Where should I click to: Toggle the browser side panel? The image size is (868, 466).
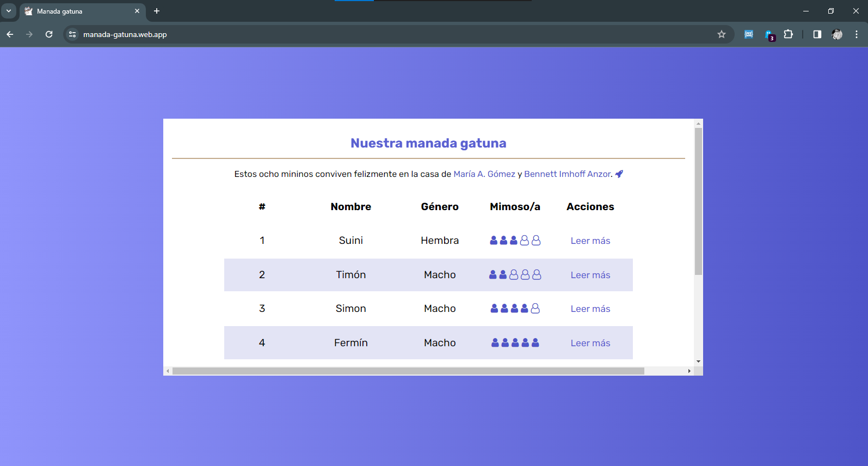click(817, 34)
